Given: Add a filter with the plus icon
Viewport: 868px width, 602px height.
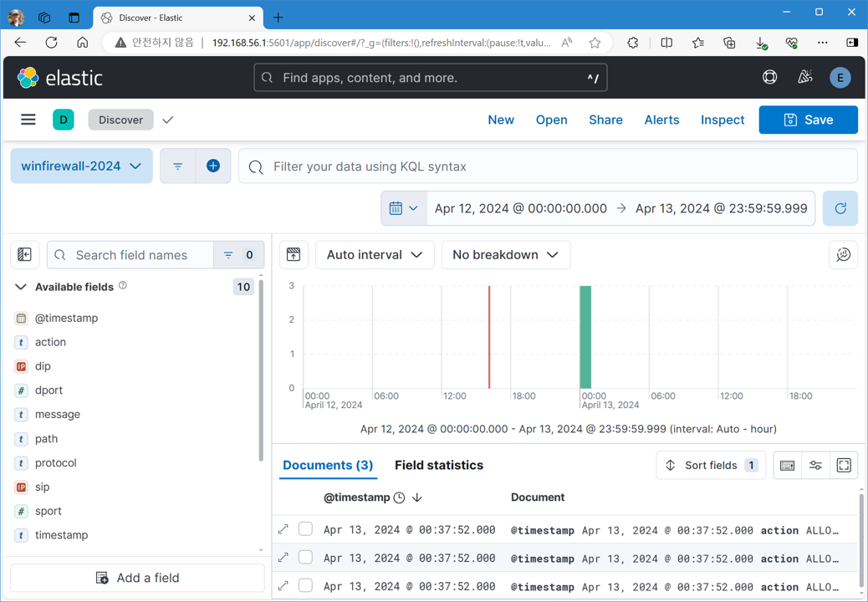Looking at the screenshot, I should [213, 166].
